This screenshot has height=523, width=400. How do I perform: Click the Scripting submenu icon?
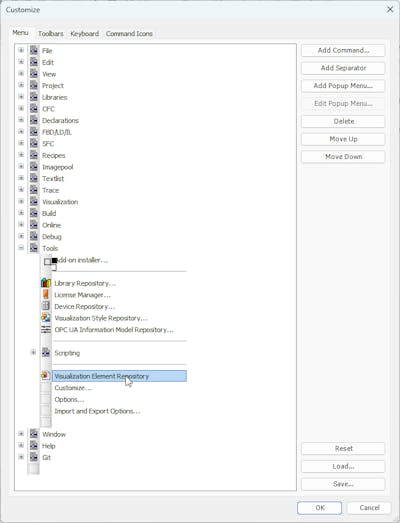point(46,353)
